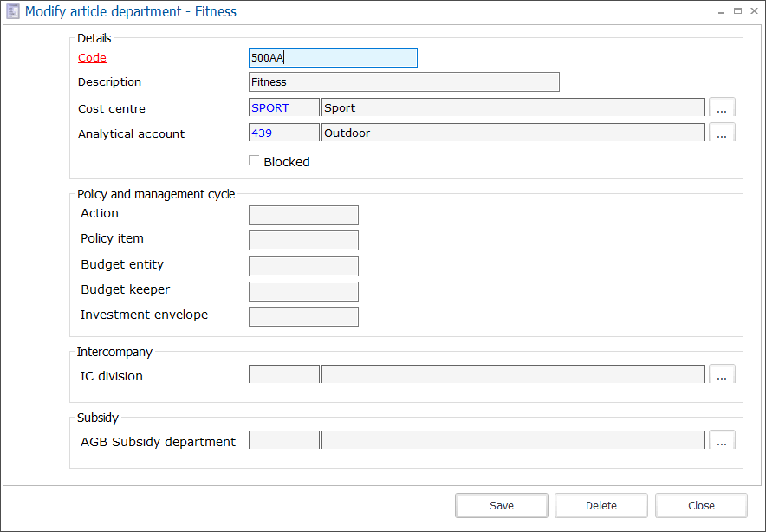Click the empty IC division code field
Image resolution: width=766 pixels, height=532 pixels.
click(283, 373)
